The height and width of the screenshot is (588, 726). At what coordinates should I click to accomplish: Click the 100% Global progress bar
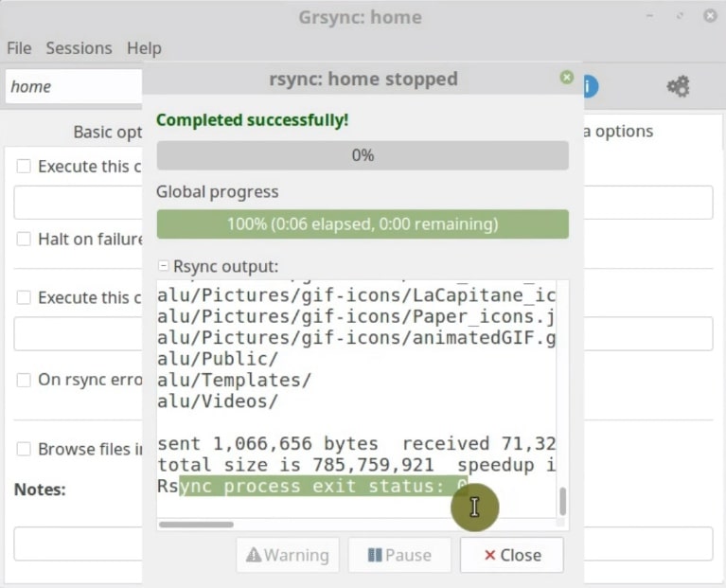[x=363, y=224]
